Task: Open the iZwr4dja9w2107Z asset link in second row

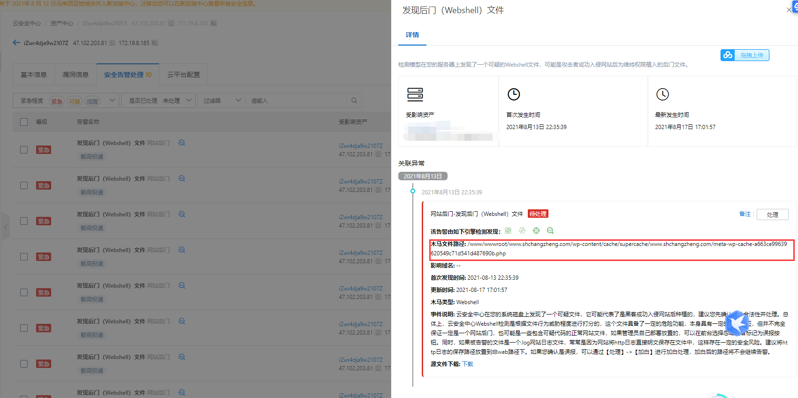Action: pos(360,182)
